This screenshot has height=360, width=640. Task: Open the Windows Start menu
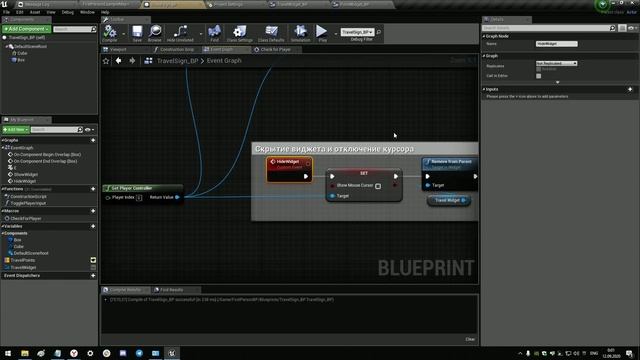[x=8, y=353]
